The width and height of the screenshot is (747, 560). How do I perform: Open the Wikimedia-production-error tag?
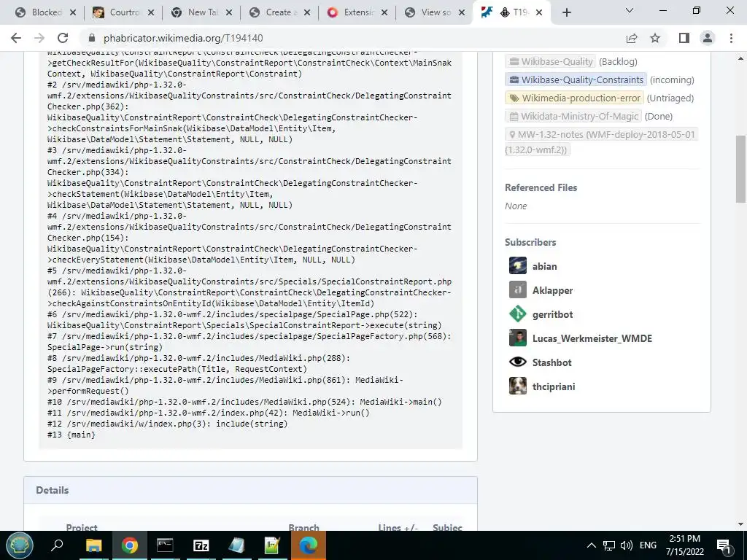coord(574,98)
